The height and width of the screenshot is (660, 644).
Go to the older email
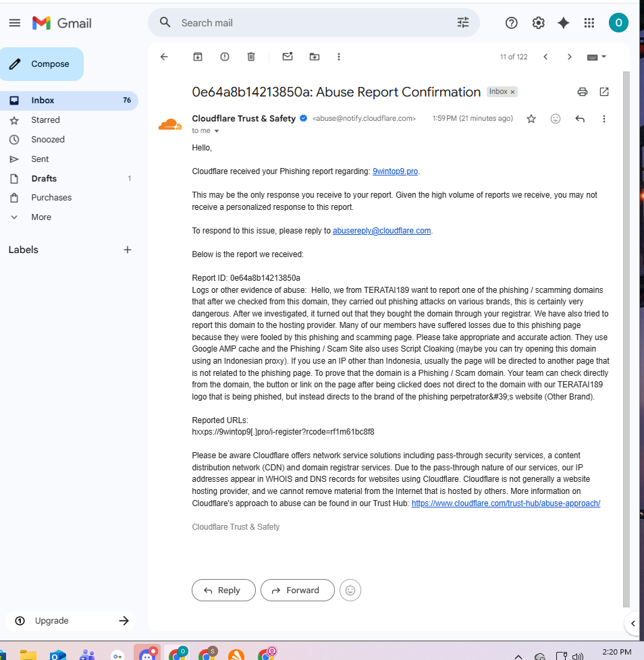coord(570,57)
